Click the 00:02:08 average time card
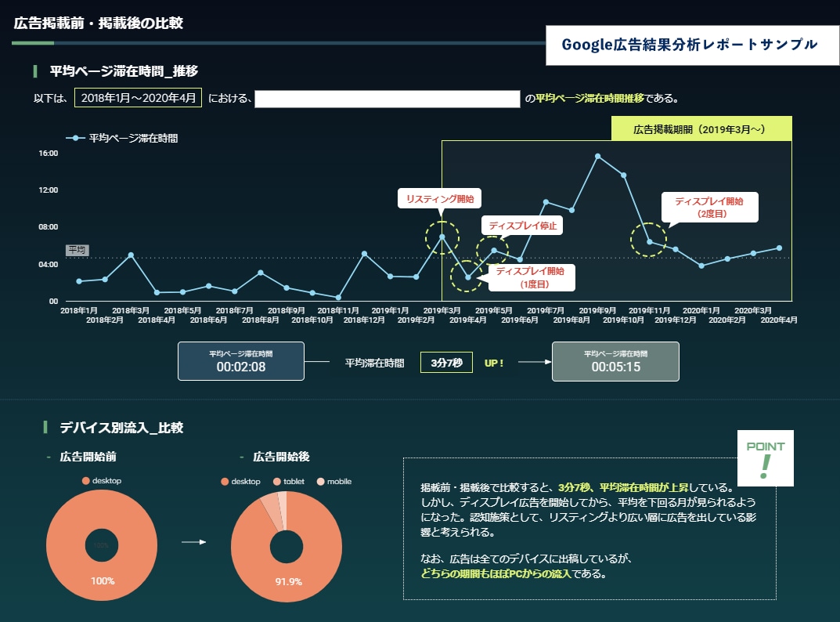Viewport: 840px width, 622px height. (x=241, y=361)
